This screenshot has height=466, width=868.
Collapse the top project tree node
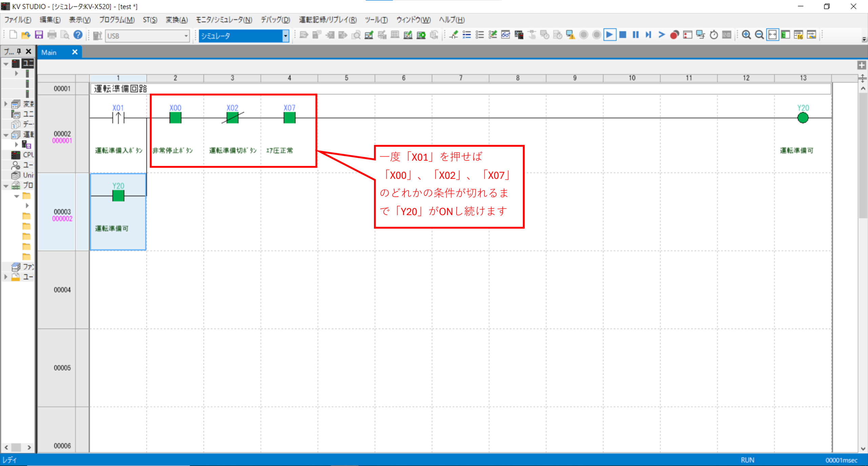click(6, 63)
